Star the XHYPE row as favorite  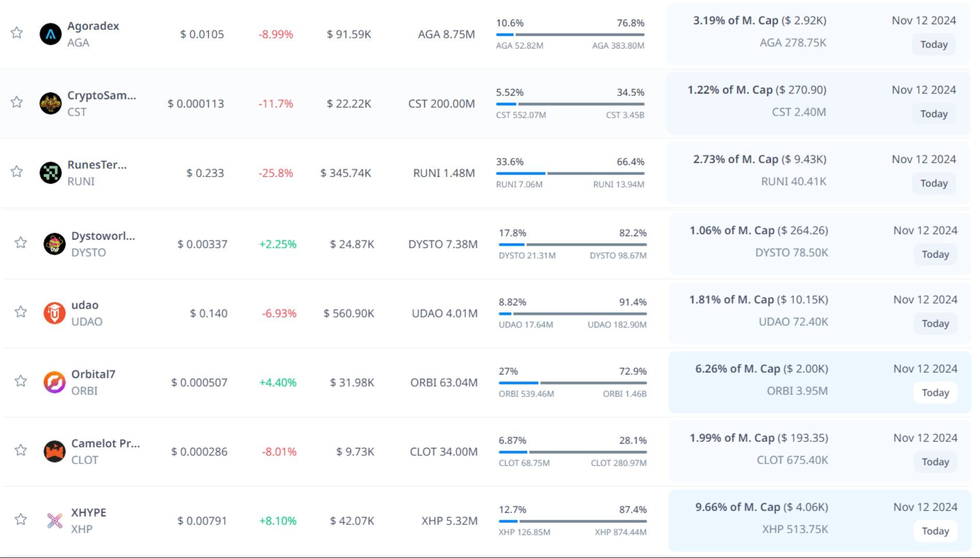click(x=21, y=519)
